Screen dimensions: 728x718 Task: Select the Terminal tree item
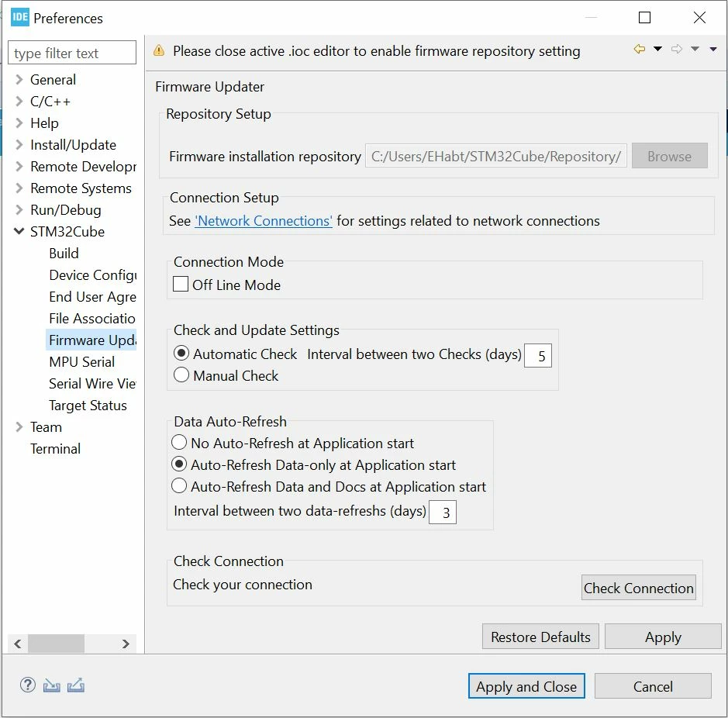point(55,449)
